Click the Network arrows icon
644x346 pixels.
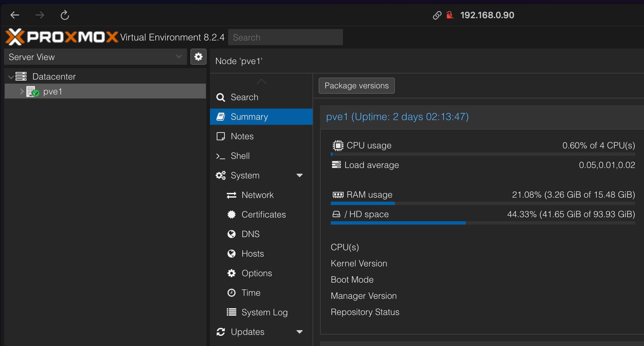[x=232, y=195]
